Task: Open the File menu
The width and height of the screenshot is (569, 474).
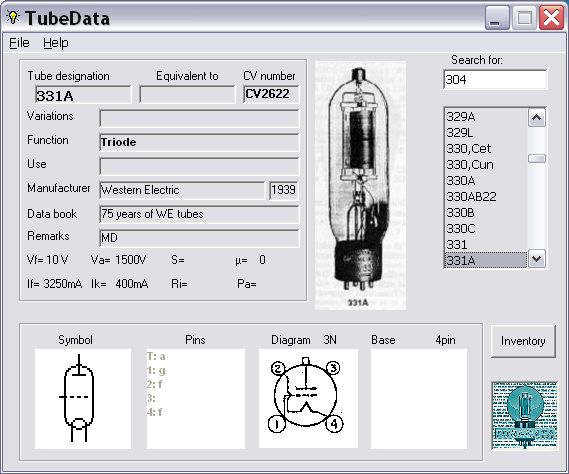Action: pos(19,43)
